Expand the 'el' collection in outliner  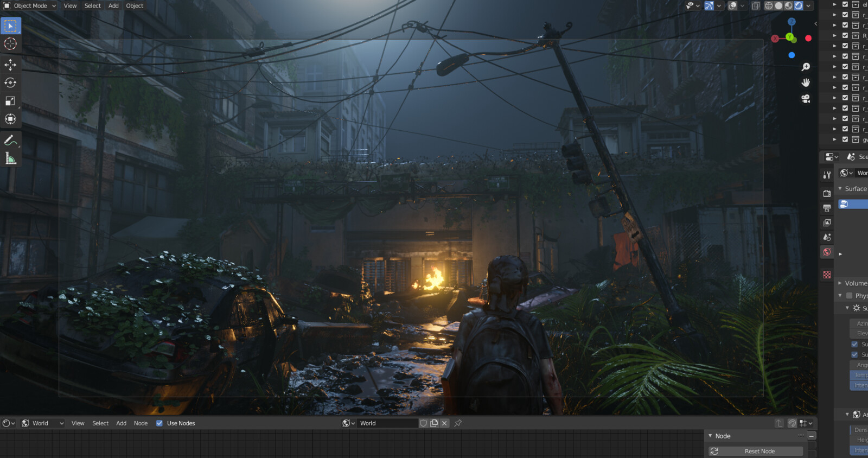click(x=835, y=4)
